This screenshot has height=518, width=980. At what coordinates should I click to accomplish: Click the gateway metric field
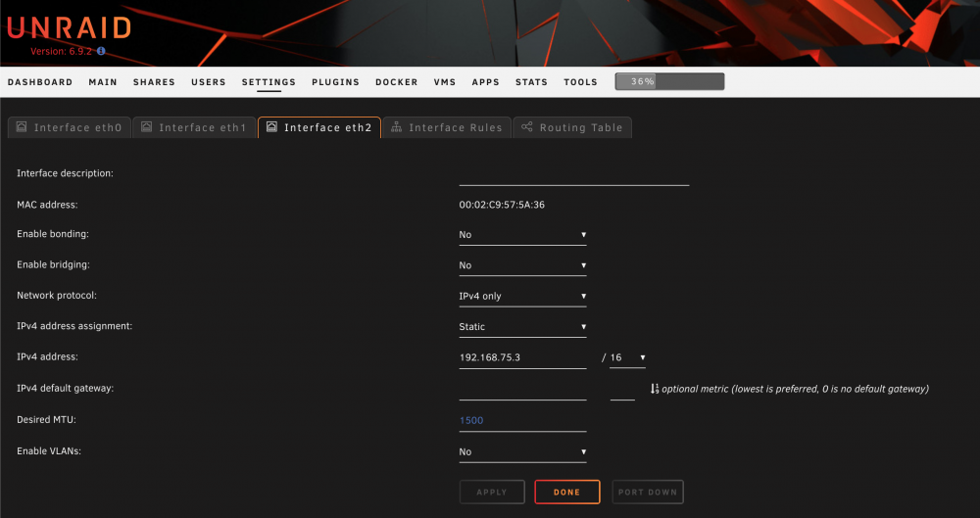[622, 390]
